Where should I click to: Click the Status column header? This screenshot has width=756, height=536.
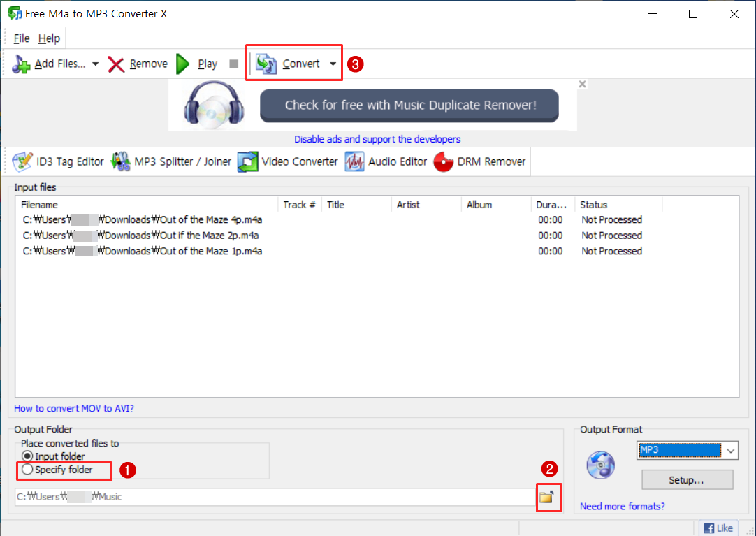pyautogui.click(x=618, y=205)
